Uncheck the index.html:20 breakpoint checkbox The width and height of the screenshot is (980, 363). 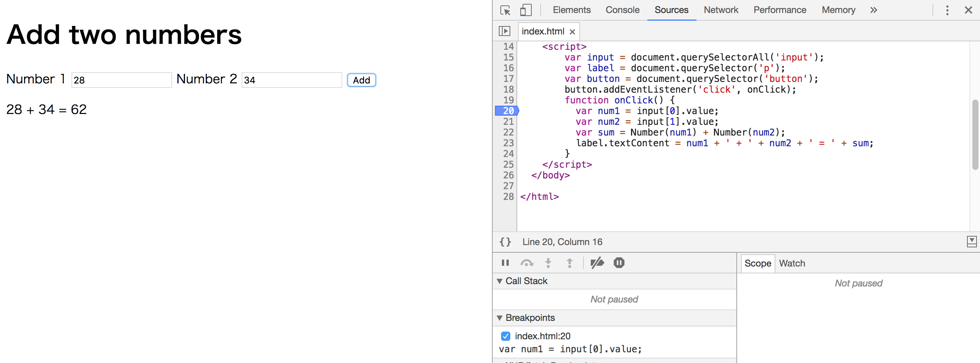(506, 336)
